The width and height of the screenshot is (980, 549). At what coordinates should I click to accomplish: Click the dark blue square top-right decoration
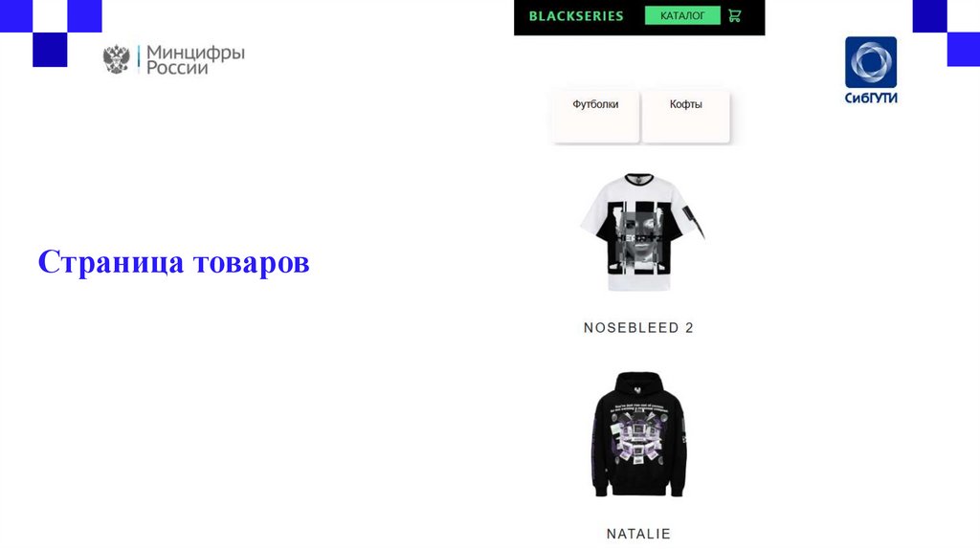pyautogui.click(x=929, y=15)
